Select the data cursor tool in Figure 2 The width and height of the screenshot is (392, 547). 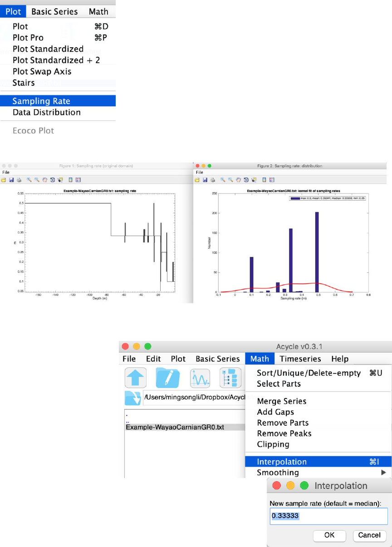254,180
